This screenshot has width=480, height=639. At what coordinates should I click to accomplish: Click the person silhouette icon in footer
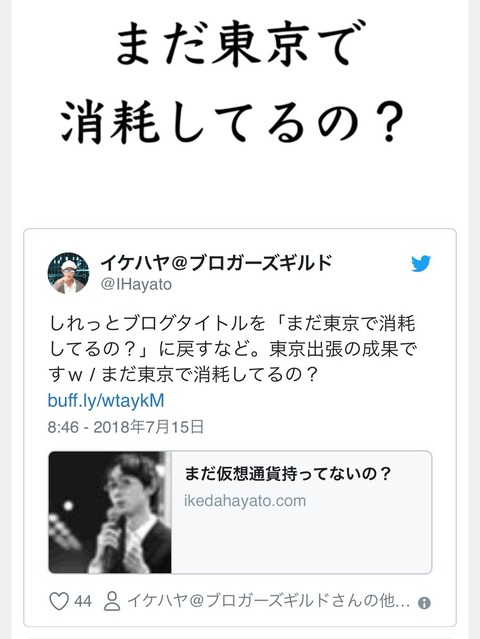[112, 601]
